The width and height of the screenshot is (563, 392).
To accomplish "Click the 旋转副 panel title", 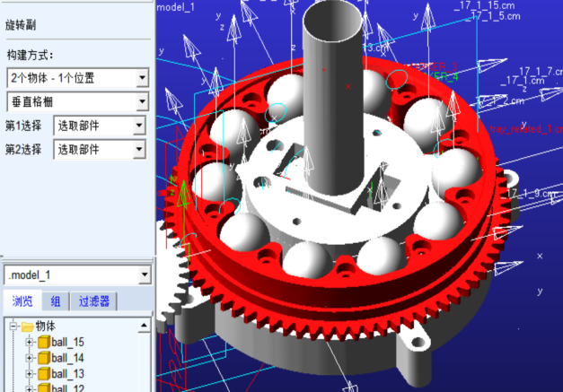I will click(x=21, y=25).
